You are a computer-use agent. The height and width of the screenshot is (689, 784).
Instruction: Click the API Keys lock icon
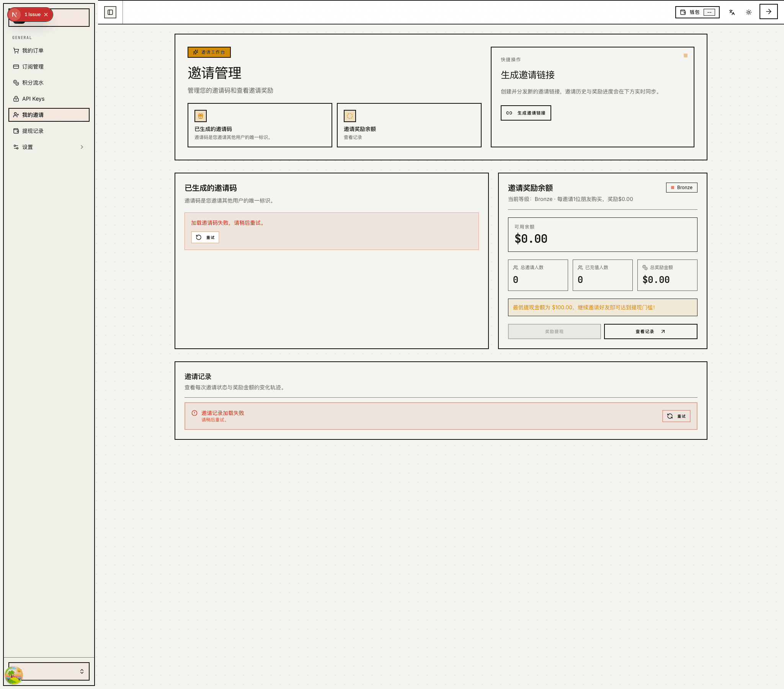click(x=16, y=99)
